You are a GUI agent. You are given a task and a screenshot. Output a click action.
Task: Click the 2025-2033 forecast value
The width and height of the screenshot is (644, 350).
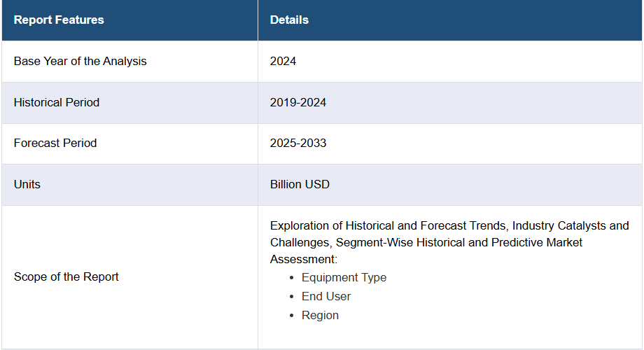pos(298,143)
